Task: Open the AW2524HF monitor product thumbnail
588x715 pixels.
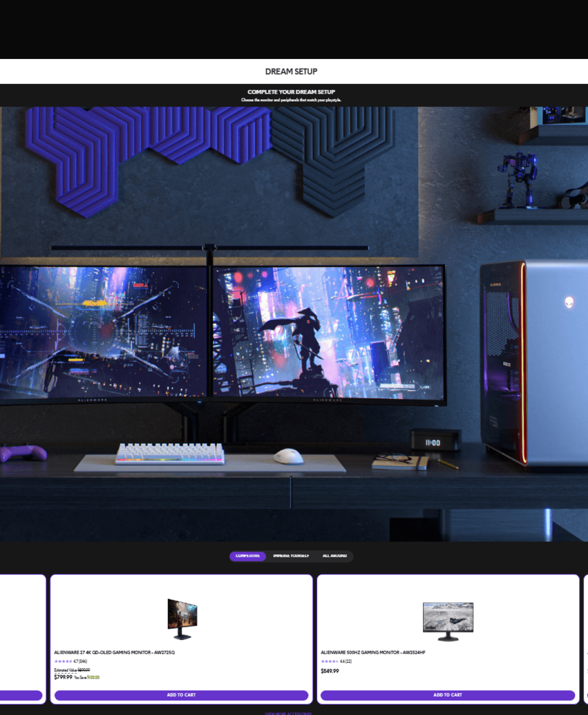Action: [448, 622]
